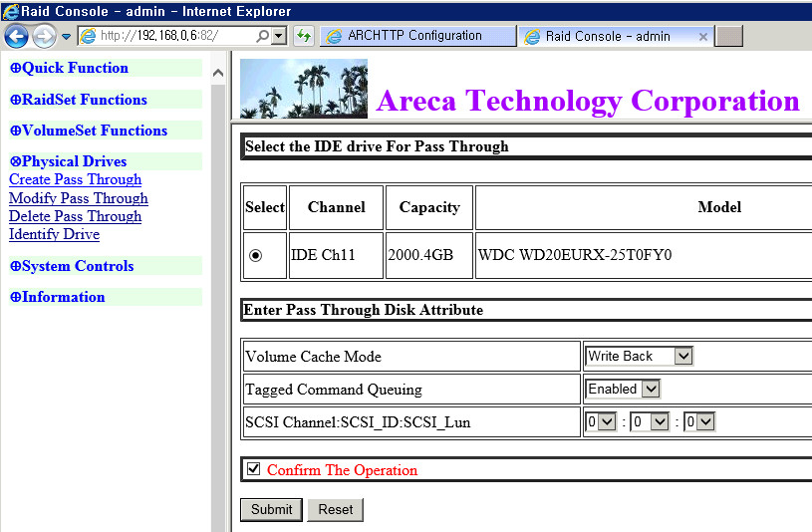Open the recent pages dropdown arrow
Viewport: 812px width, 532px height.
click(x=67, y=37)
